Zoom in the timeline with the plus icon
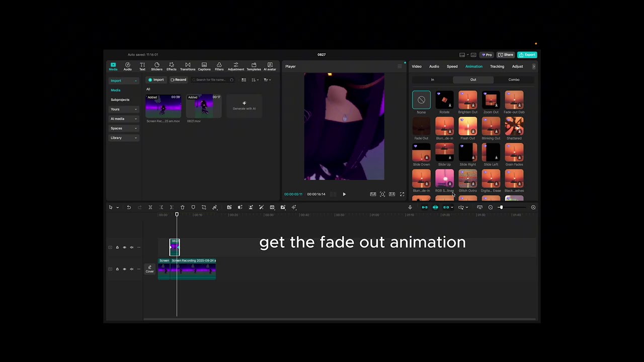Viewport: 644px width, 362px height. click(x=533, y=207)
